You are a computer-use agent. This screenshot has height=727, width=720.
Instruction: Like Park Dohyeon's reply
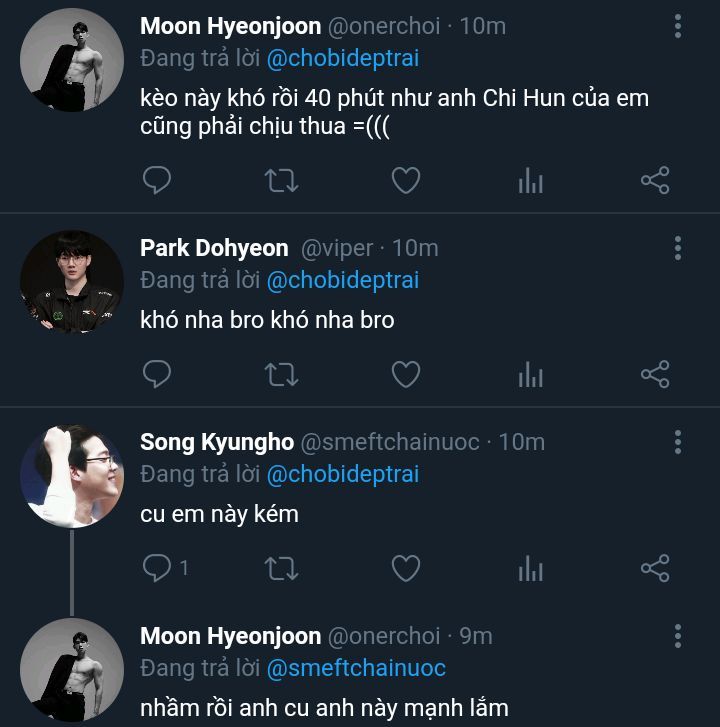point(405,375)
